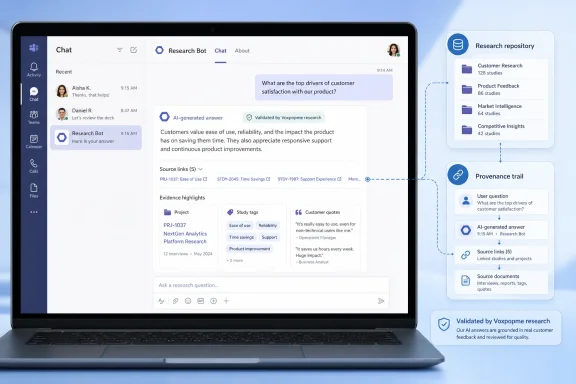Click the Reliability study tag
Image resolution: width=576 pixels, height=384 pixels.
coord(268,225)
